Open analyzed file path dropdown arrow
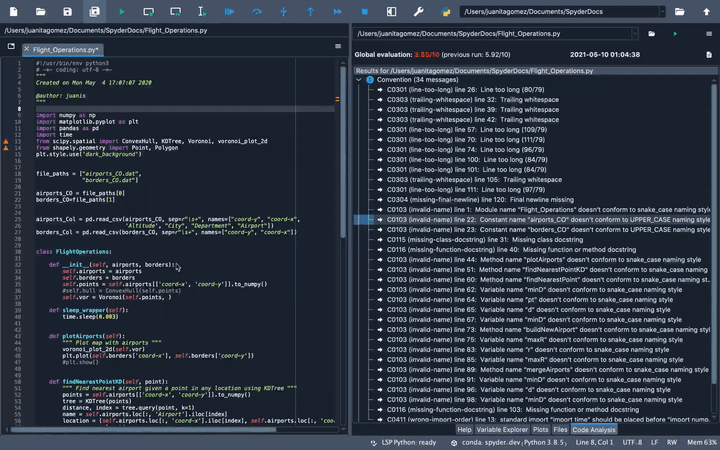This screenshot has height=450, width=720. (635, 34)
